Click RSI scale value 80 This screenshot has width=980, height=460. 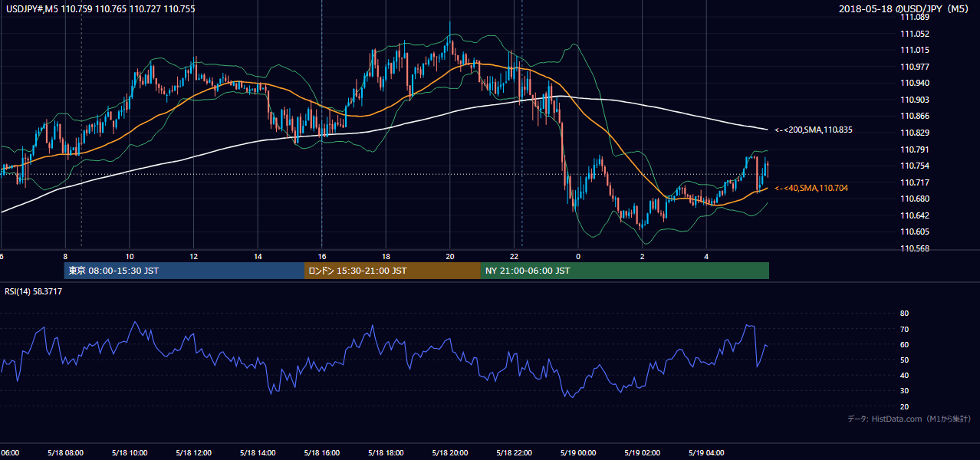pyautogui.click(x=904, y=314)
